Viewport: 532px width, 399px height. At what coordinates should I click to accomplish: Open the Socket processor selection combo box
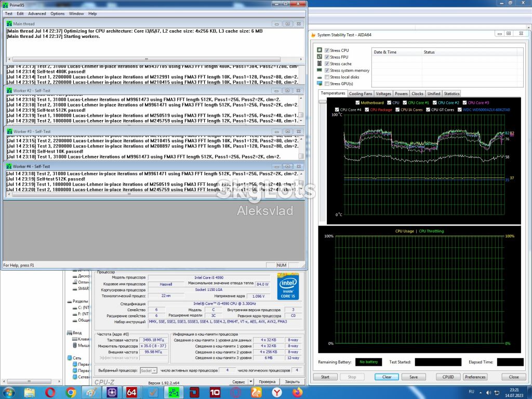(x=149, y=370)
